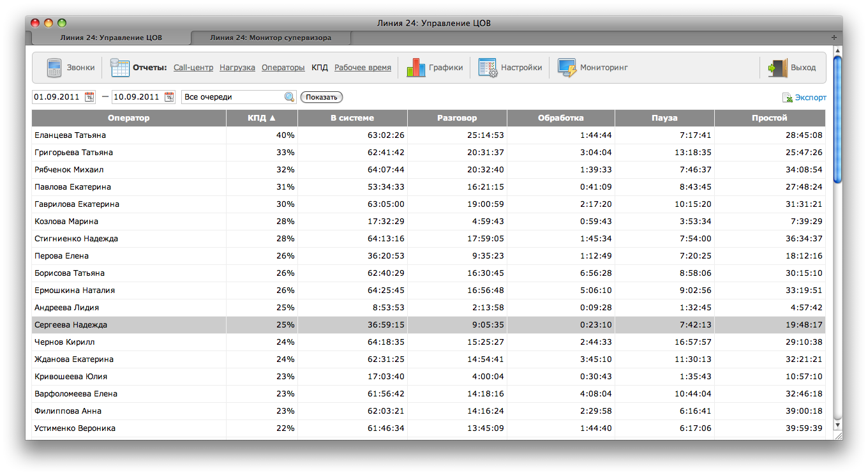Switch to Монитор супервизора tab

pyautogui.click(x=271, y=38)
